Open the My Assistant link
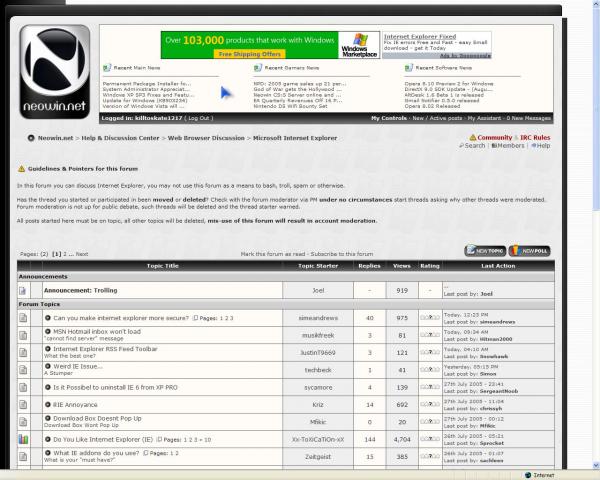 coord(484,118)
